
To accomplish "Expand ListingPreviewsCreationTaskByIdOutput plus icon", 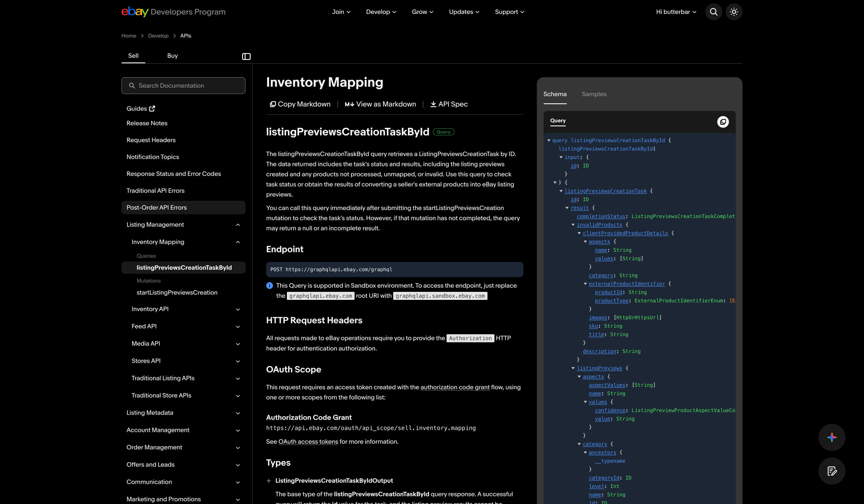I will (x=269, y=481).
